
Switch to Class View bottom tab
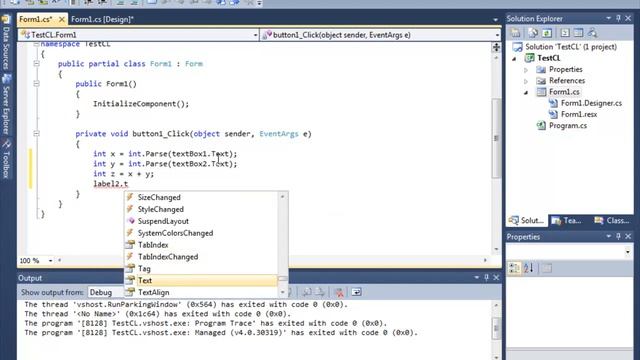click(612, 220)
